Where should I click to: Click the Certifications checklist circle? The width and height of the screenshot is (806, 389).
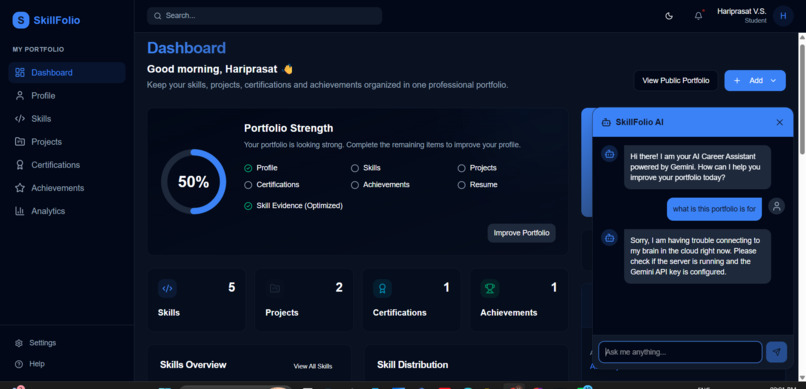coord(248,184)
